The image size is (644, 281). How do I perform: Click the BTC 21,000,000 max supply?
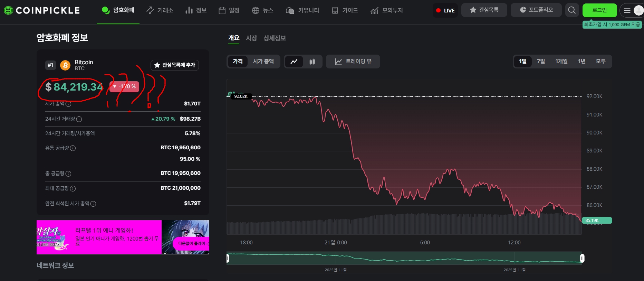(x=181, y=188)
